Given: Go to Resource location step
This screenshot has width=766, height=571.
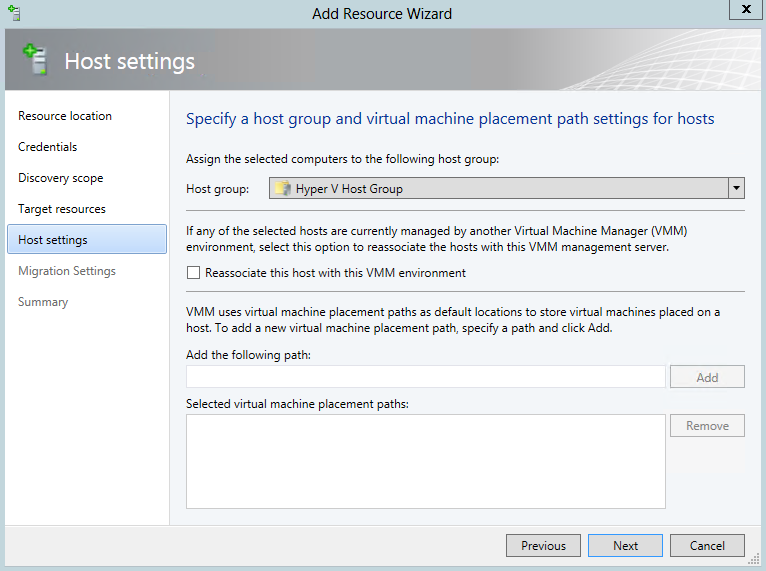Looking at the screenshot, I should click(x=65, y=116).
